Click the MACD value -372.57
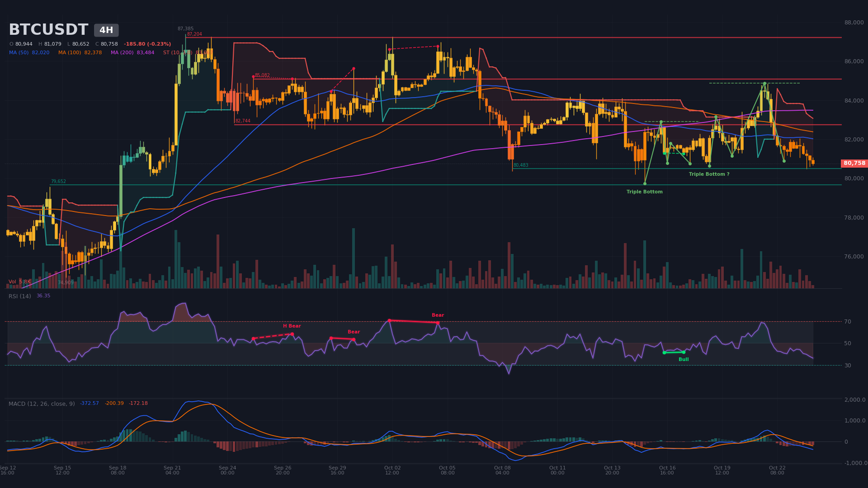This screenshot has width=868, height=488. (x=90, y=403)
